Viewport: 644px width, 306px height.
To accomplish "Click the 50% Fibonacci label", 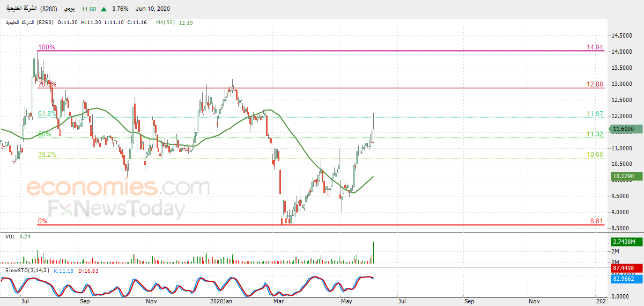I will pos(45,134).
